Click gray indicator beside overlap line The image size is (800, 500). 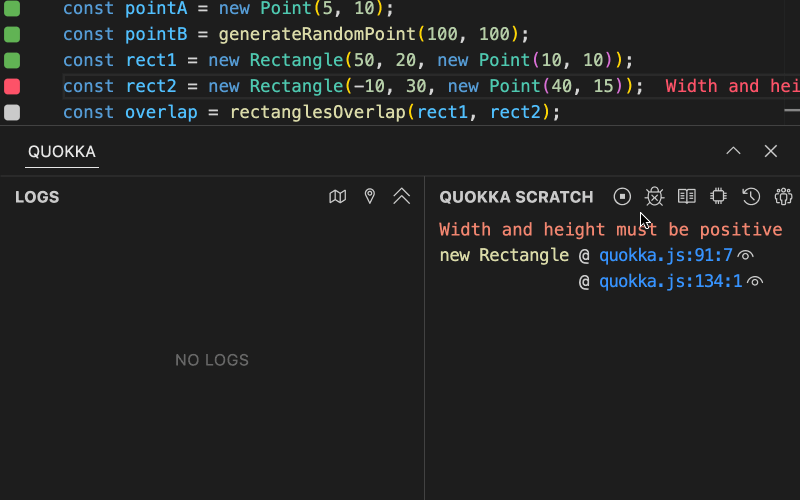coord(12,112)
